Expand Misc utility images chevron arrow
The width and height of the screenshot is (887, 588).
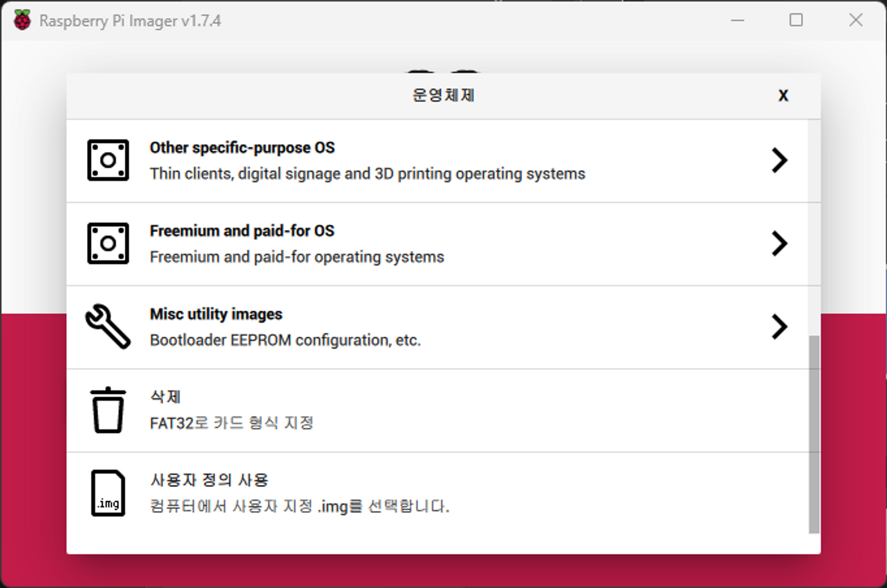(779, 327)
